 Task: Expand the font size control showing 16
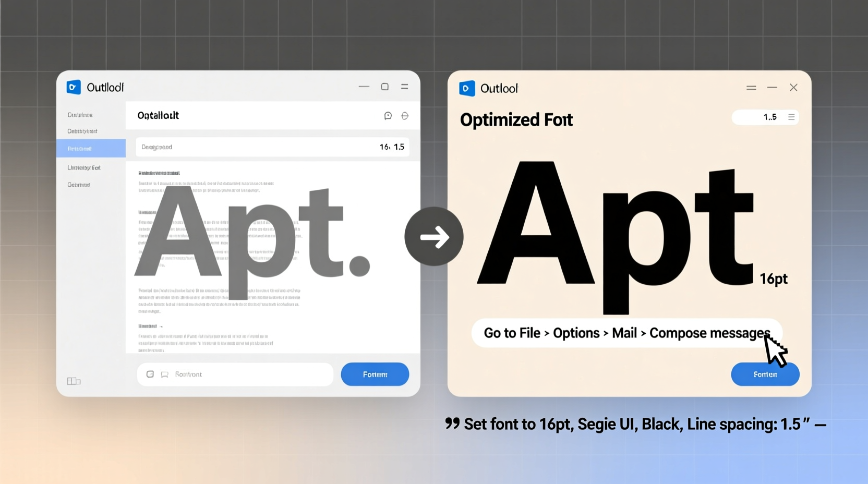384,147
